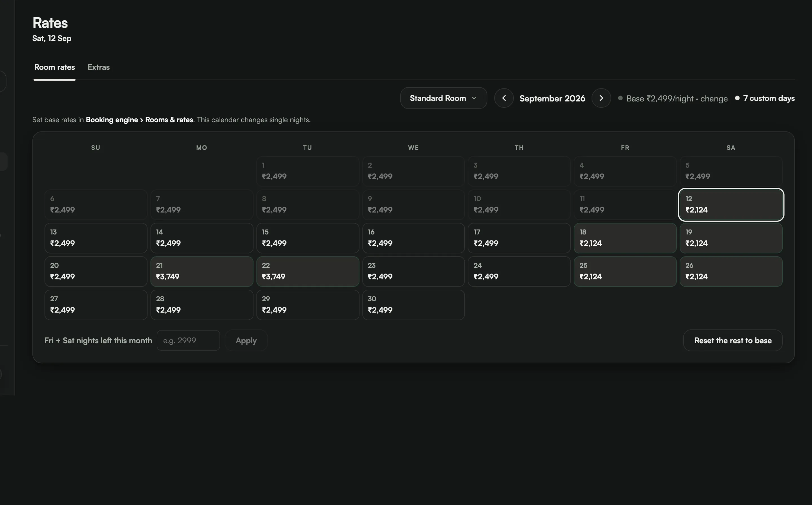Screen dimensions: 812x505
Task: Select the 13 Sep day cell
Action: 96,238
